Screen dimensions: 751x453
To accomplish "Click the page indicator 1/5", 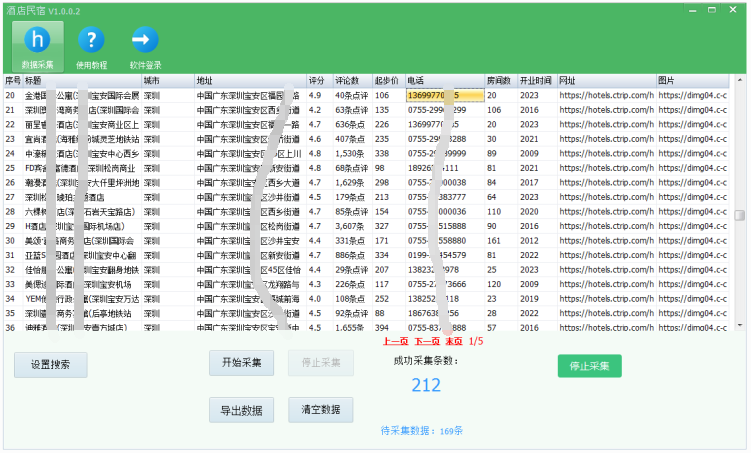I will (x=476, y=341).
